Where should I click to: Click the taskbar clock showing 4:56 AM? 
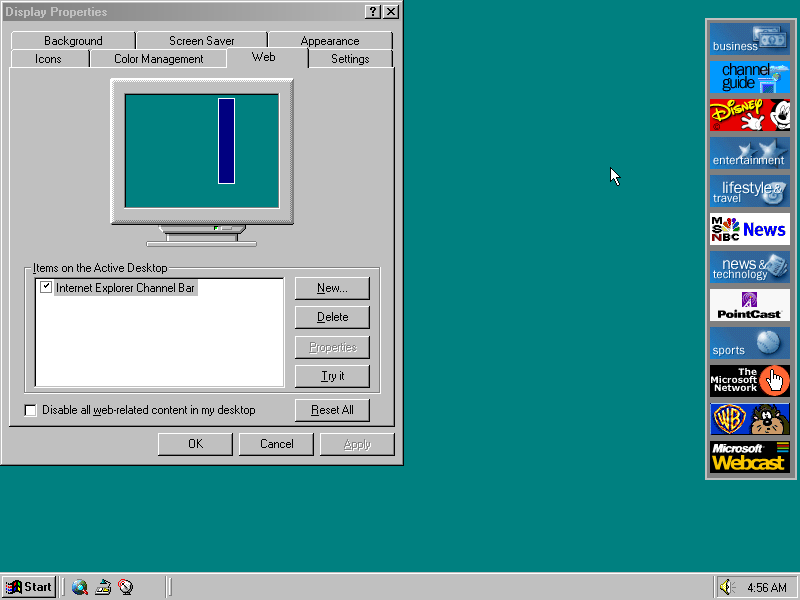766,588
